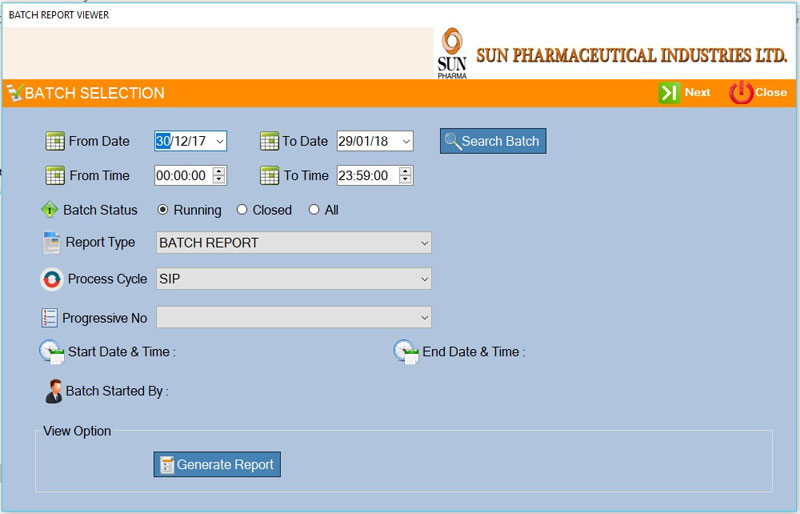Click the Progressive No numbered list icon
This screenshot has height=514, width=800.
tap(49, 317)
